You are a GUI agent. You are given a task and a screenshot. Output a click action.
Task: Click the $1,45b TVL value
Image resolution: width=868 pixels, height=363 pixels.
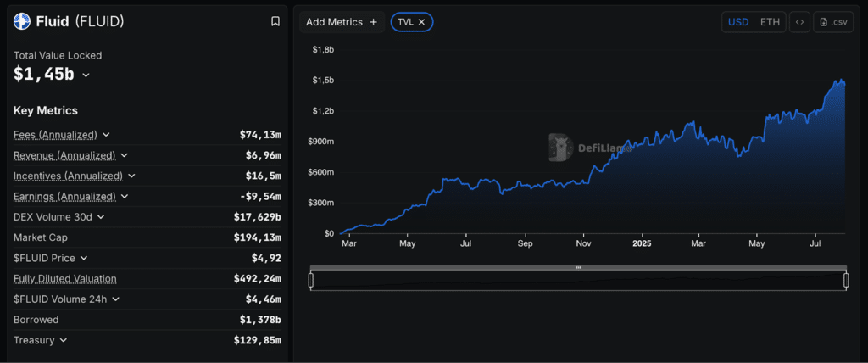(44, 74)
